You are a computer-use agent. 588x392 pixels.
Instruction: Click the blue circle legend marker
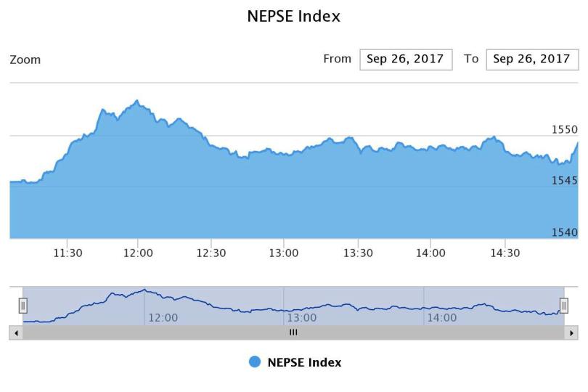click(x=255, y=362)
